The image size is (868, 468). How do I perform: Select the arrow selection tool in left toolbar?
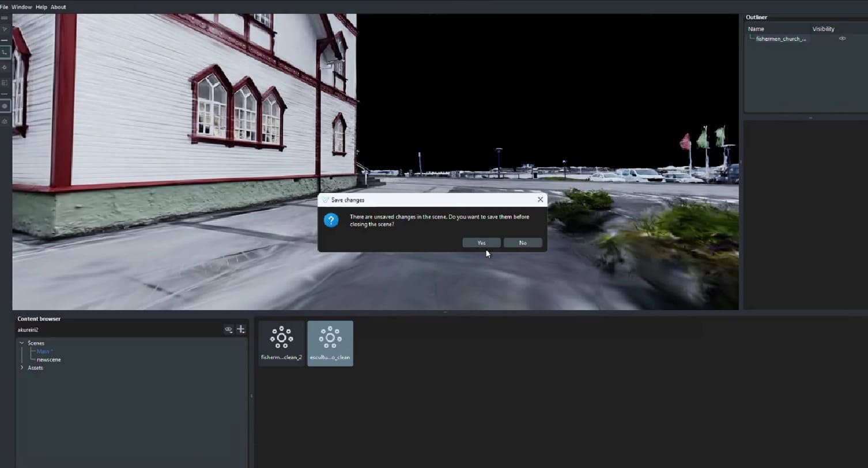tap(5, 29)
